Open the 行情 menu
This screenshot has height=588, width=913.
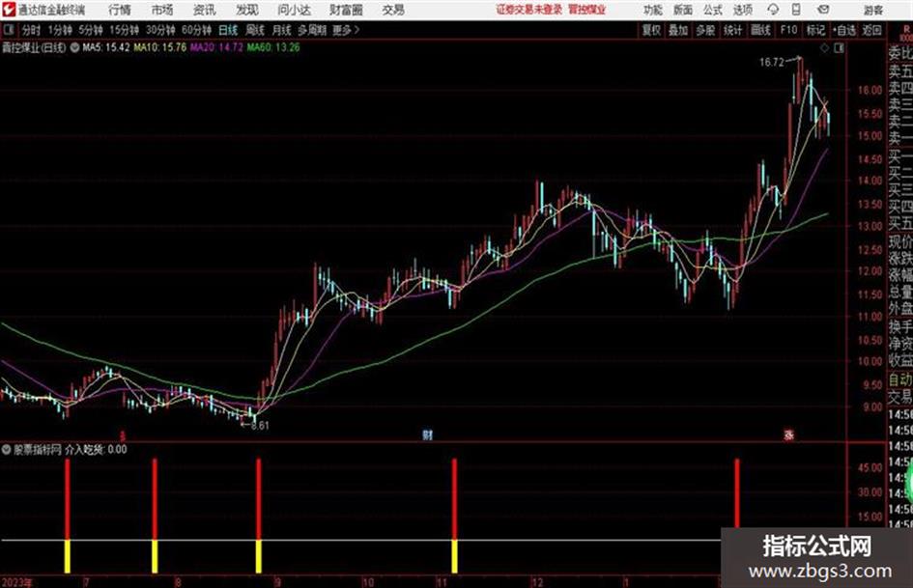(120, 10)
